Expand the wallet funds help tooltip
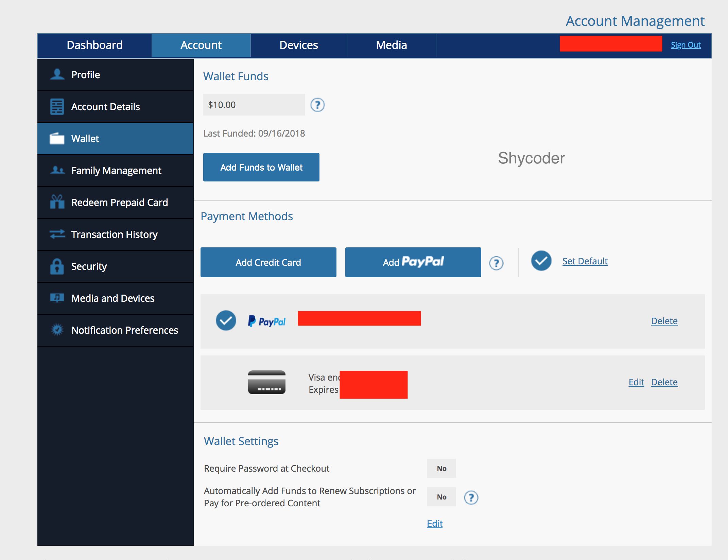This screenshot has height=560, width=728. tap(318, 105)
